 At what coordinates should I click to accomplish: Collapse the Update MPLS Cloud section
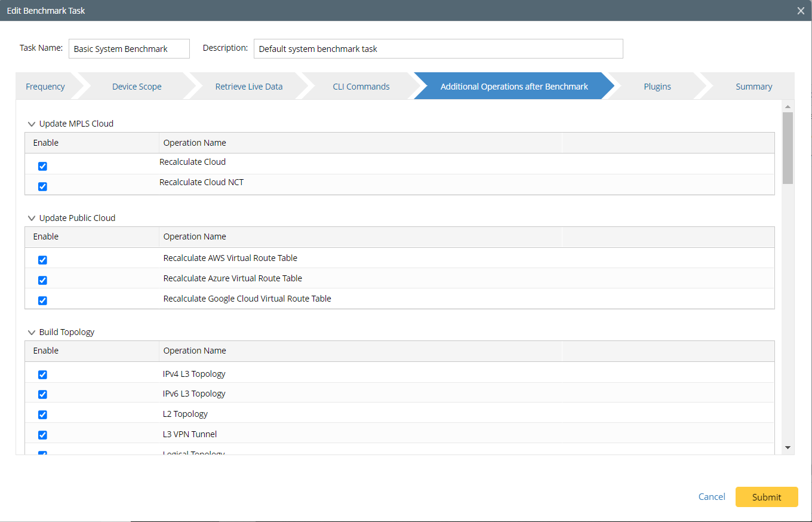pyautogui.click(x=31, y=123)
